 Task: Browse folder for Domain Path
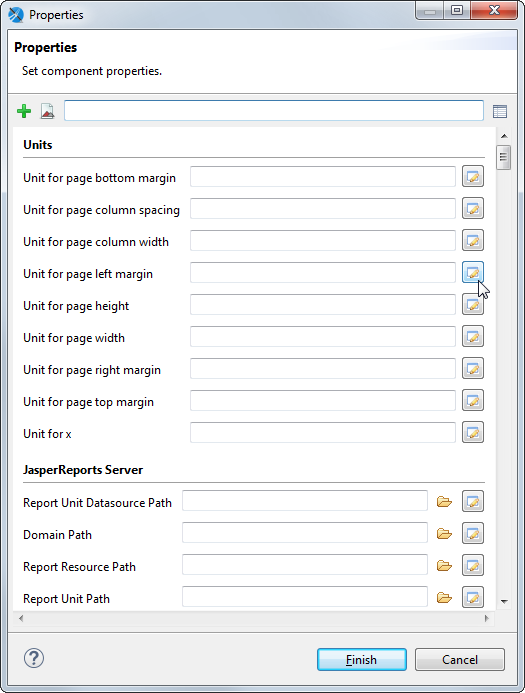coord(444,533)
